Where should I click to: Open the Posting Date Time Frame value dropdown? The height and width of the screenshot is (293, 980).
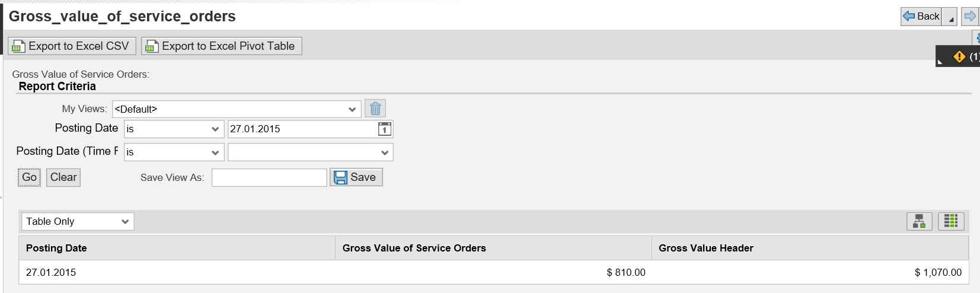(311, 152)
